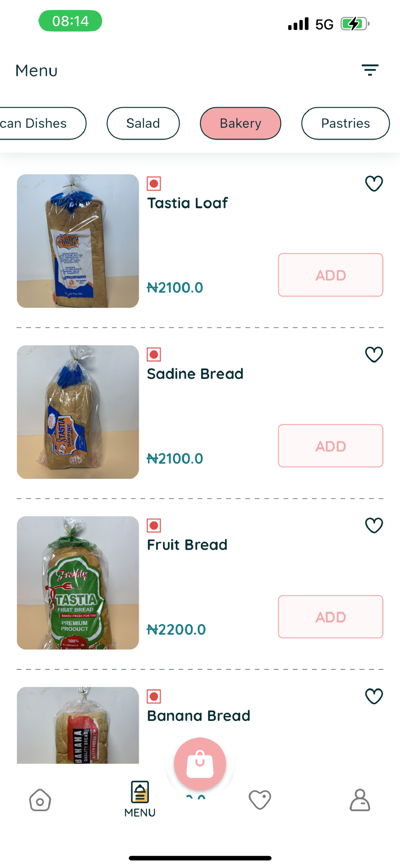The width and height of the screenshot is (400, 868).
Task: Add Tastia Loaf to cart
Action: pyautogui.click(x=331, y=275)
